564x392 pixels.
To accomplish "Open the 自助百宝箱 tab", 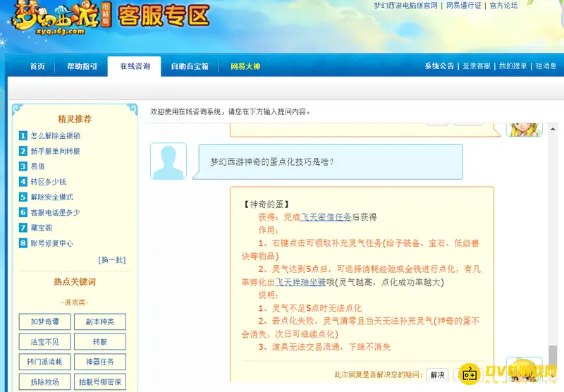I will [x=190, y=66].
